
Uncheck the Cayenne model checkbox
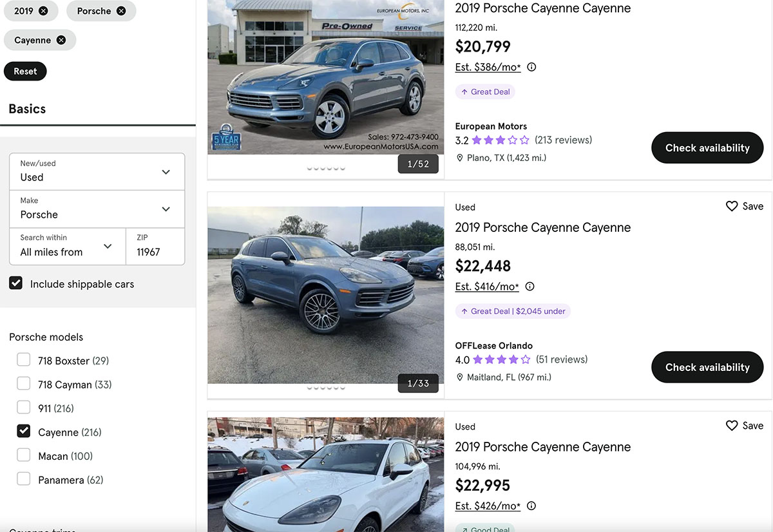pos(24,432)
